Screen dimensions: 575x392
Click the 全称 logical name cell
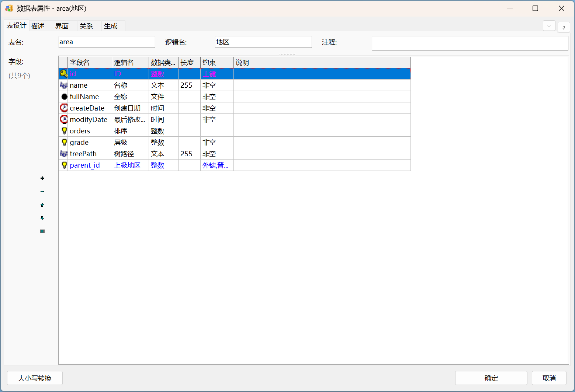[130, 97]
